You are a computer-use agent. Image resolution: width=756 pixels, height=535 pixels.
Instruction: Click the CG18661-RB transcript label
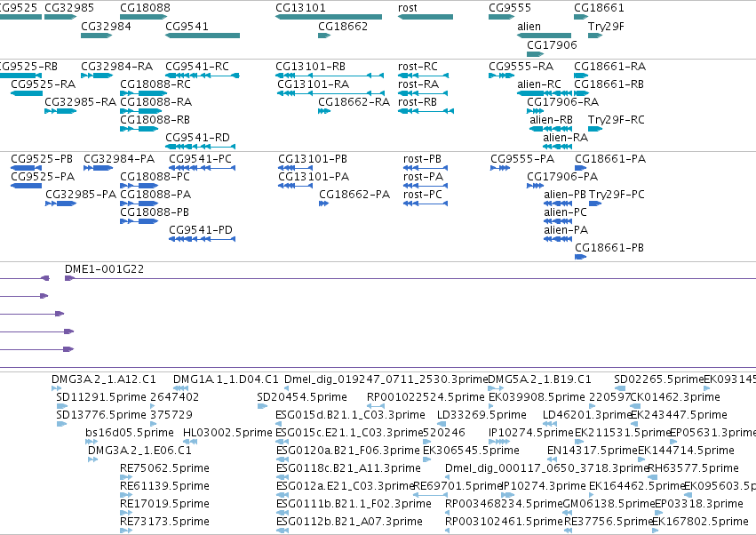coord(609,84)
